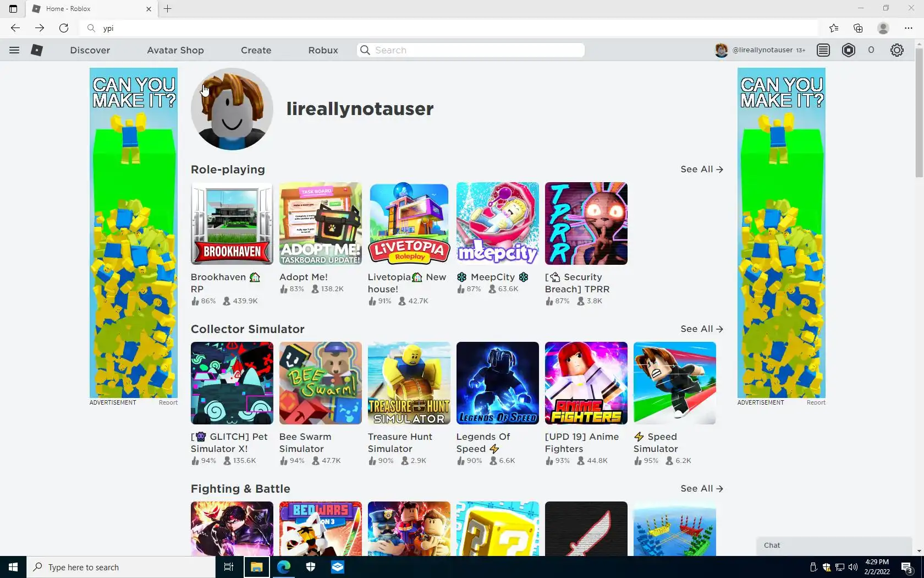
Task: Open the lireallynotauser profile name
Action: click(360, 109)
